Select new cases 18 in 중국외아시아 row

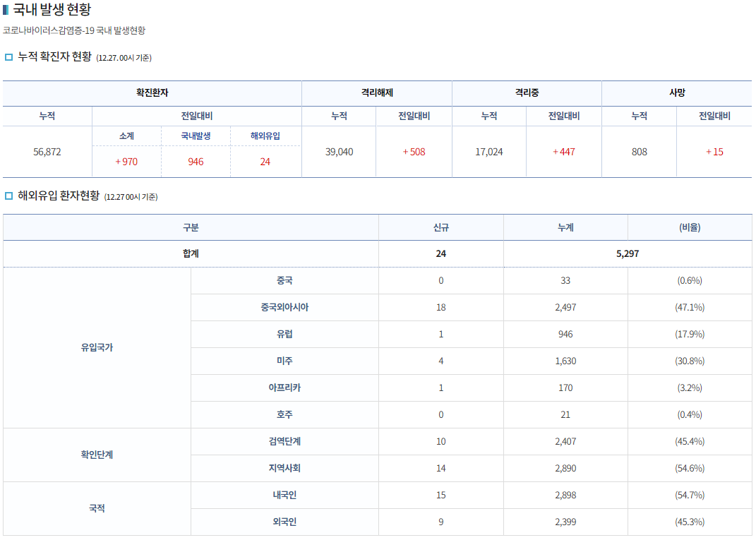coord(440,307)
